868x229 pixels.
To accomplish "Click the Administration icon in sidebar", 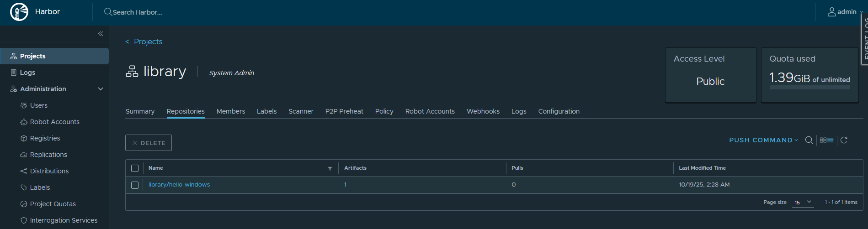I will (14, 89).
